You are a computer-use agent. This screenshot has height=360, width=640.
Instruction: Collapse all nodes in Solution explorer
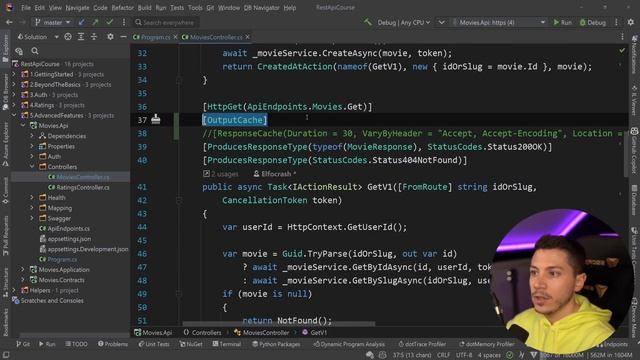tap(94, 37)
